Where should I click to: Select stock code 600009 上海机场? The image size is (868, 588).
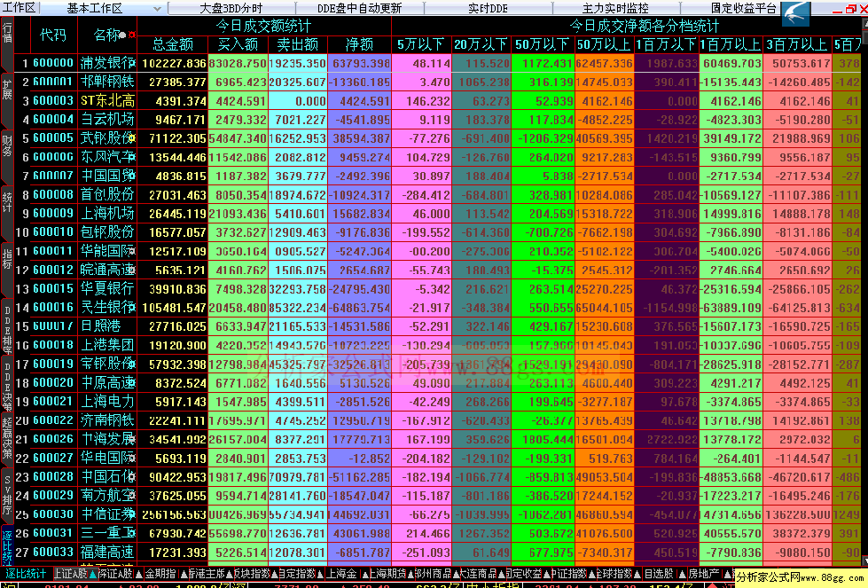pos(53,214)
